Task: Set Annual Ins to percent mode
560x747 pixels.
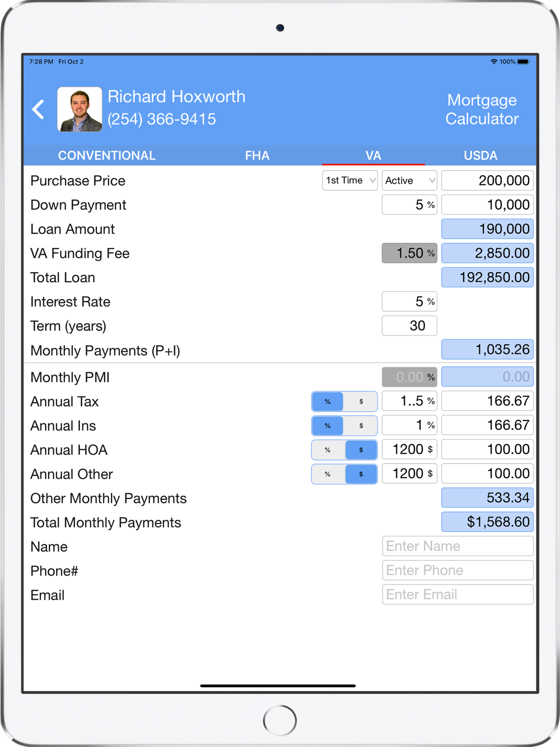Action: click(328, 425)
